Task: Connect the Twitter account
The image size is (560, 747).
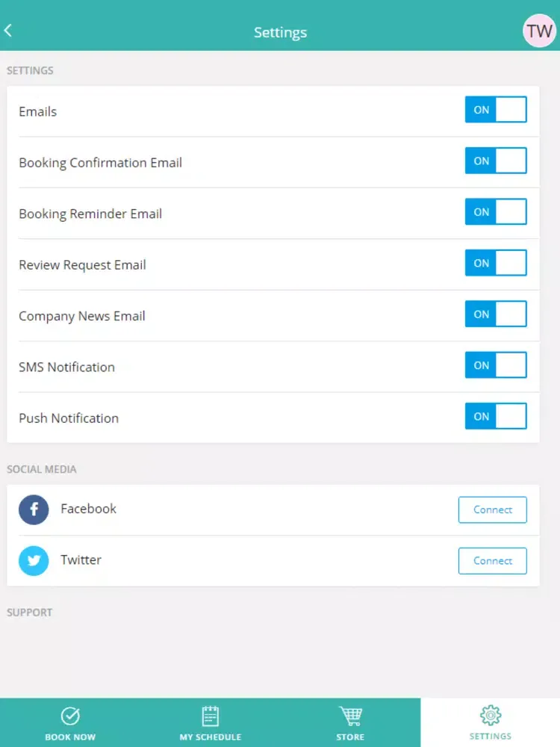Action: [492, 561]
